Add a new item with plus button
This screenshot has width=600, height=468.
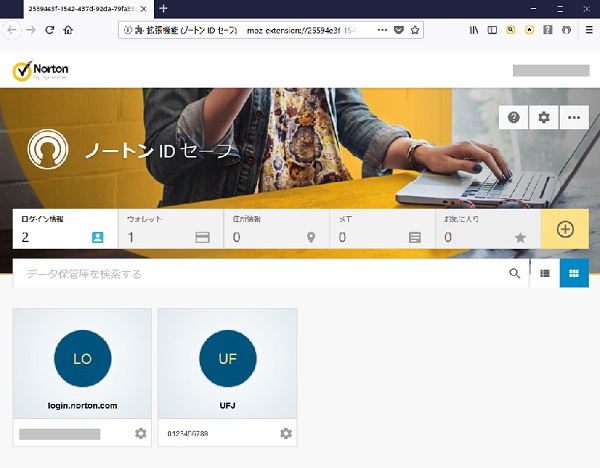[x=565, y=229]
